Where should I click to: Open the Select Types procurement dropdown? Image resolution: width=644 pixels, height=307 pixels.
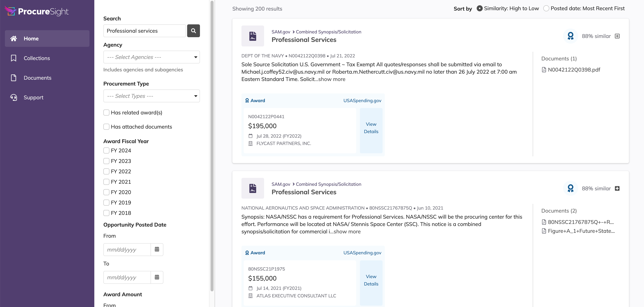pyautogui.click(x=151, y=96)
